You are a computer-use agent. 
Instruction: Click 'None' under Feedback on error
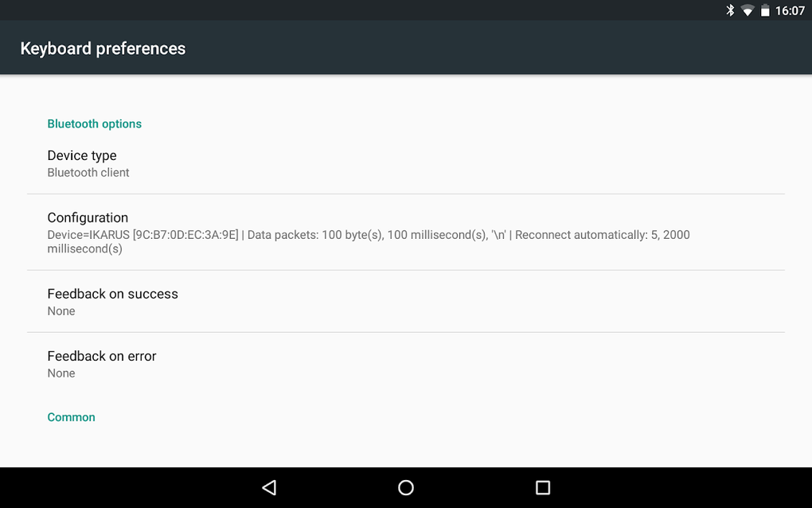[61, 373]
